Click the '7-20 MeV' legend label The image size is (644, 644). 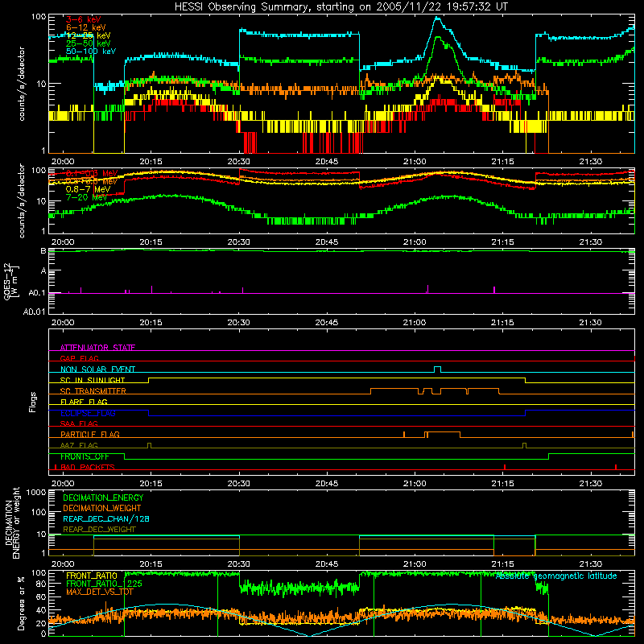86,197
